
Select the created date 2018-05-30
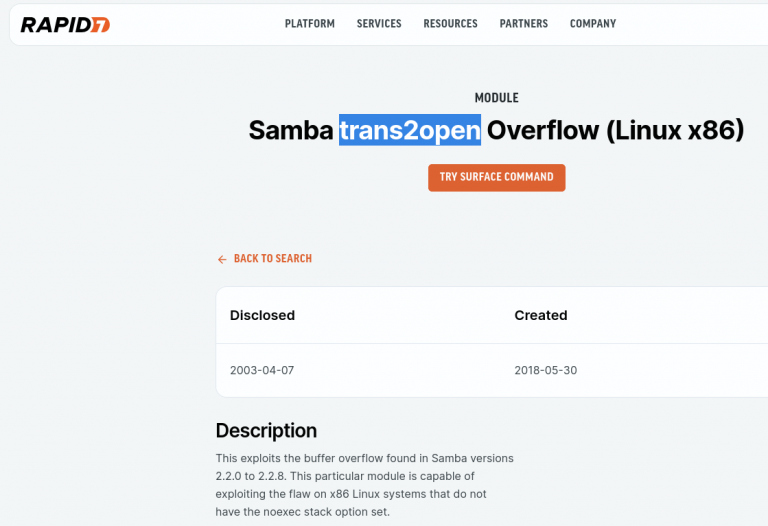click(546, 370)
